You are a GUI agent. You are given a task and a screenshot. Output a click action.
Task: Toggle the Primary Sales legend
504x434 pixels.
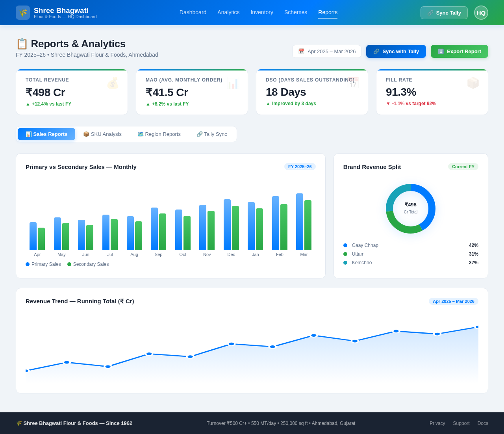pos(43,264)
